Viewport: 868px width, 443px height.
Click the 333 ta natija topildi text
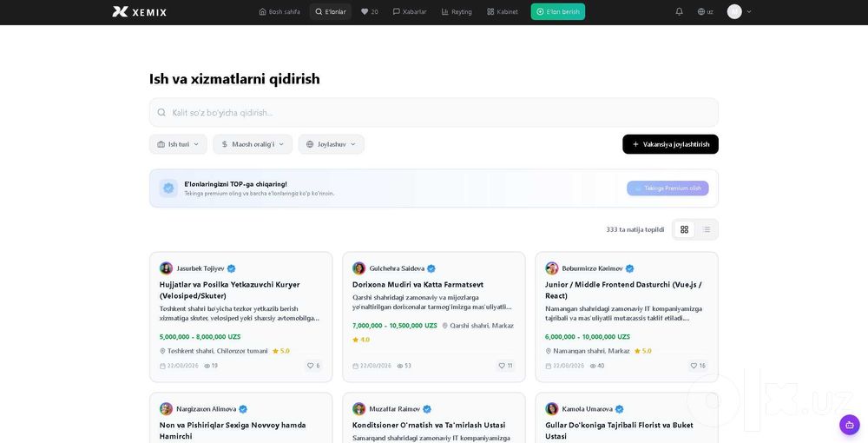(x=635, y=229)
